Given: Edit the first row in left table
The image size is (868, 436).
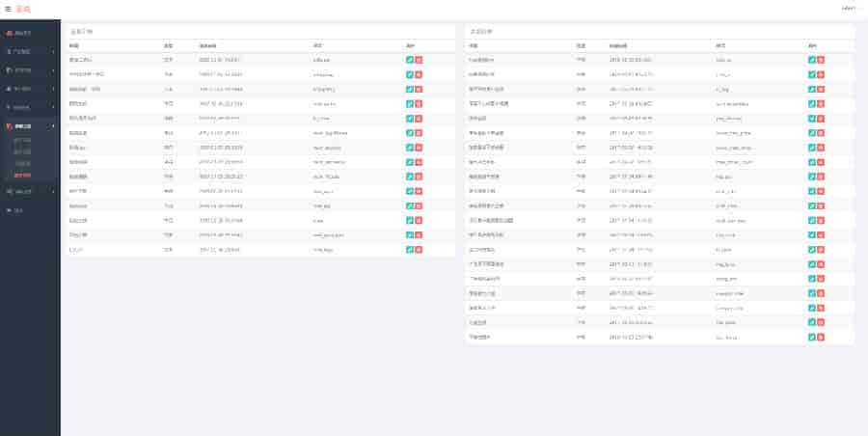Looking at the screenshot, I should [410, 60].
